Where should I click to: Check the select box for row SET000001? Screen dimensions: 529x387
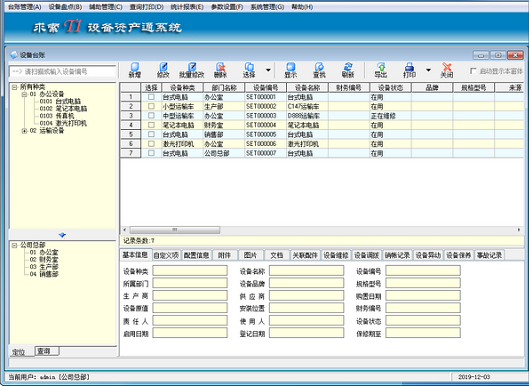[151, 97]
